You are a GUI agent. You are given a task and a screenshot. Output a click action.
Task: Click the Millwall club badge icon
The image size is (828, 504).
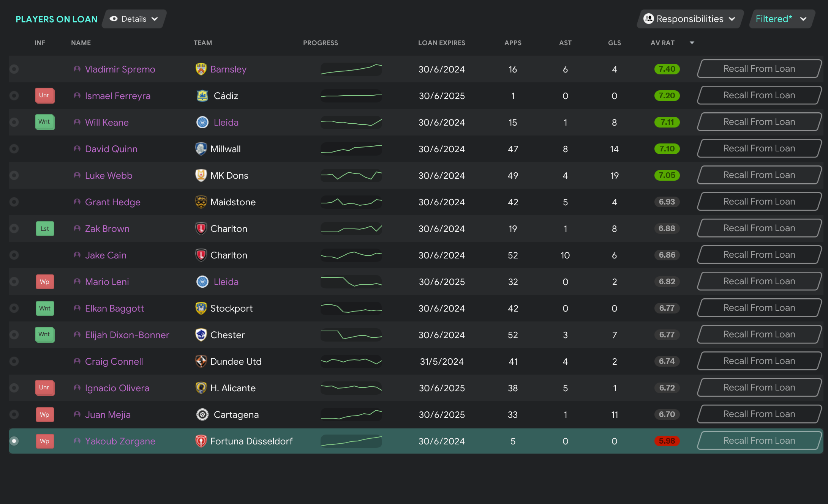(201, 149)
